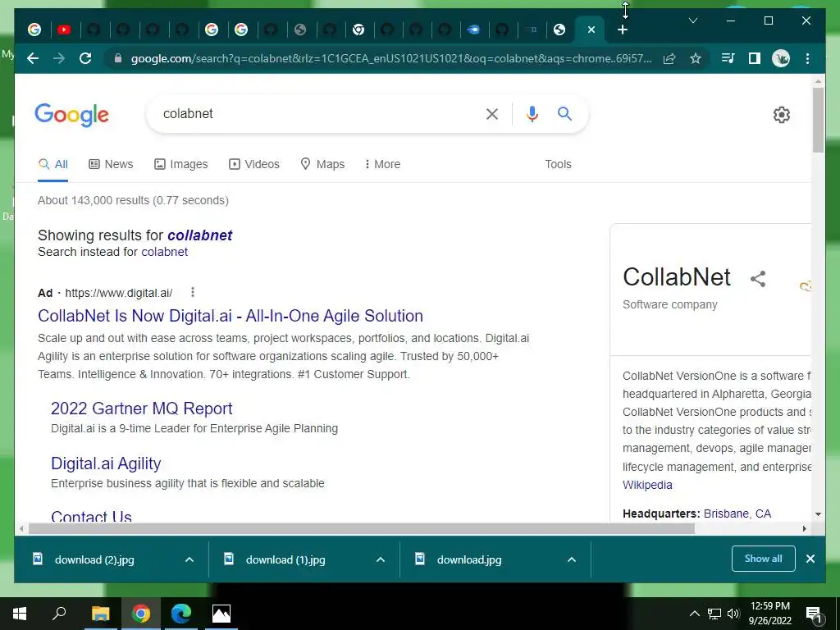Image resolution: width=840 pixels, height=630 pixels.
Task: Open the Windows Start menu
Action: (x=20, y=613)
